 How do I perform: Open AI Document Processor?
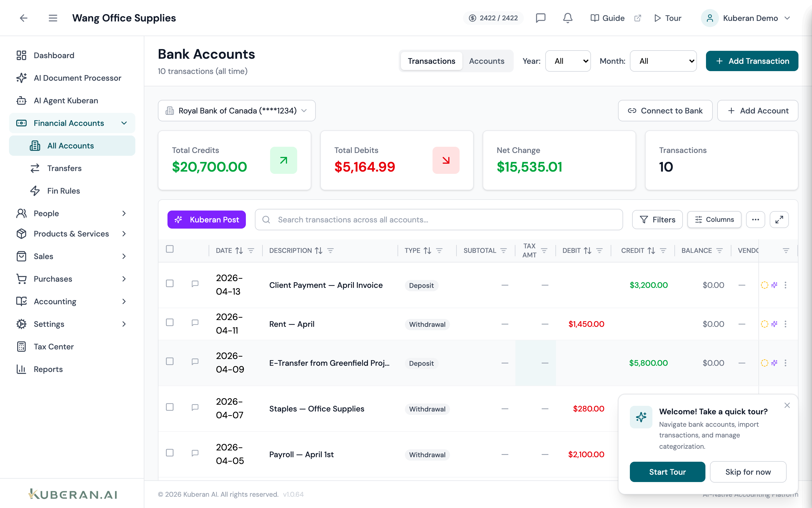tap(72, 78)
